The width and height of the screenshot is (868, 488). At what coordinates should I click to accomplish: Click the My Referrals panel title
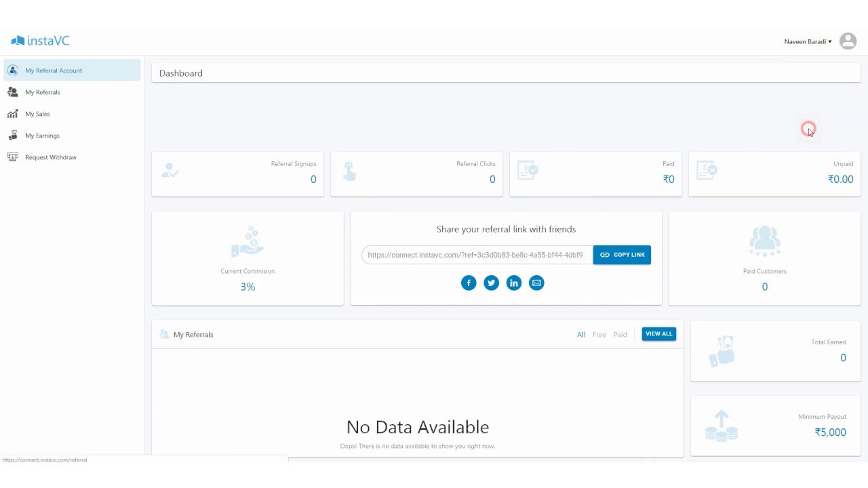193,335
